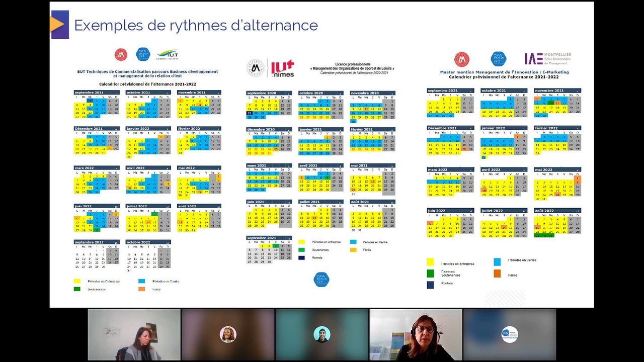This screenshot has width=644, height=362.
Task: Click the blue CFA logo above the BUT calendar
Action: coord(143,54)
